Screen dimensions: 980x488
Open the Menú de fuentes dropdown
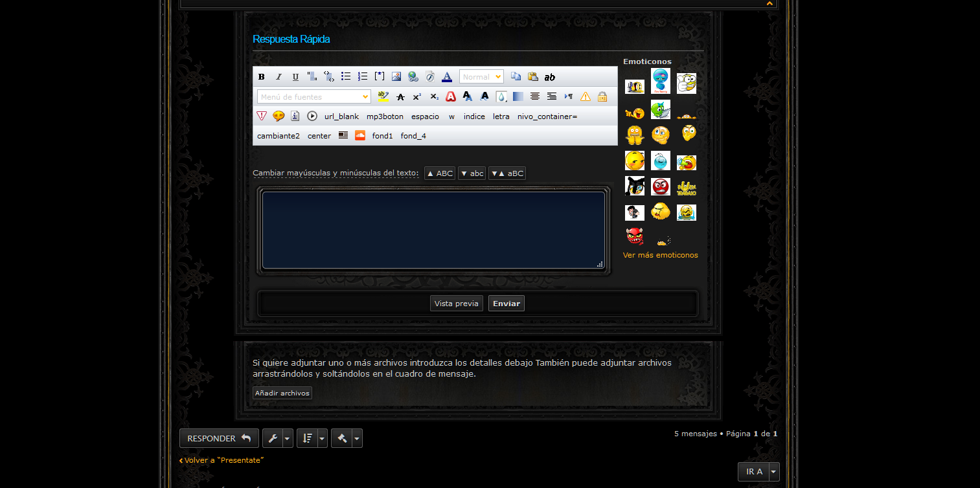tap(314, 97)
